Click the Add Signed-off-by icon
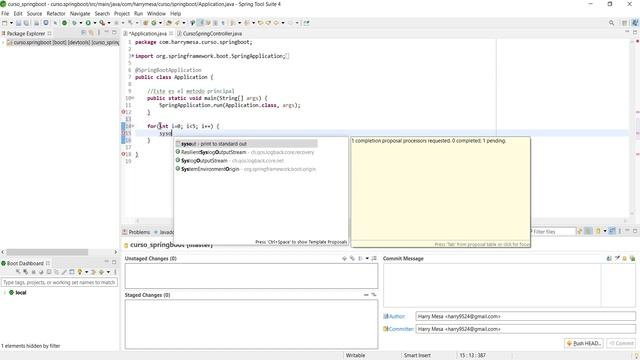 (x=617, y=258)
